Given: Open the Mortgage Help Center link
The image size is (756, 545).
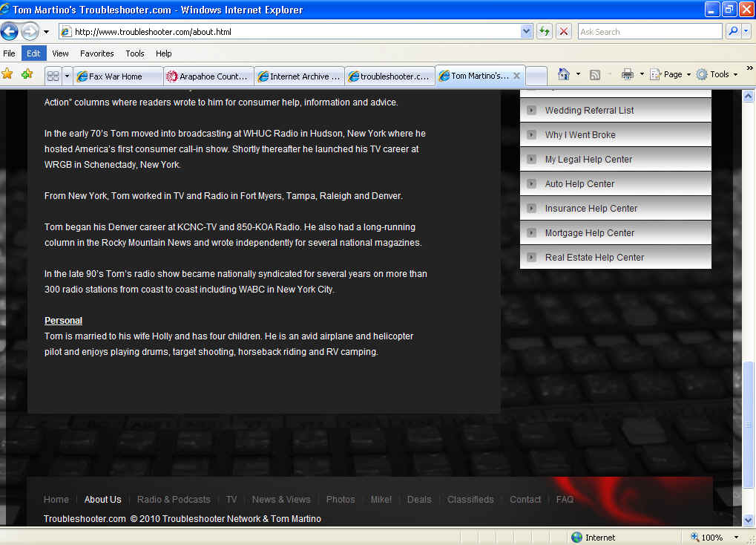Looking at the screenshot, I should 589,233.
